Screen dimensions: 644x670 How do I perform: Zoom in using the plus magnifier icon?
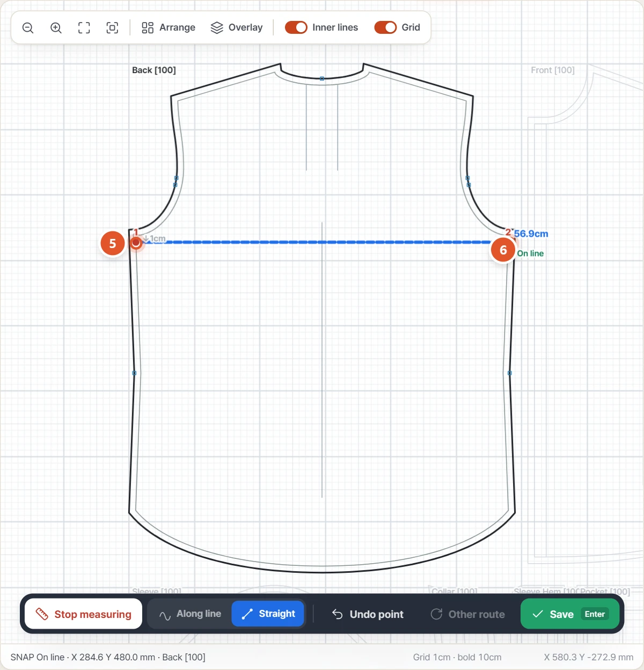56,28
